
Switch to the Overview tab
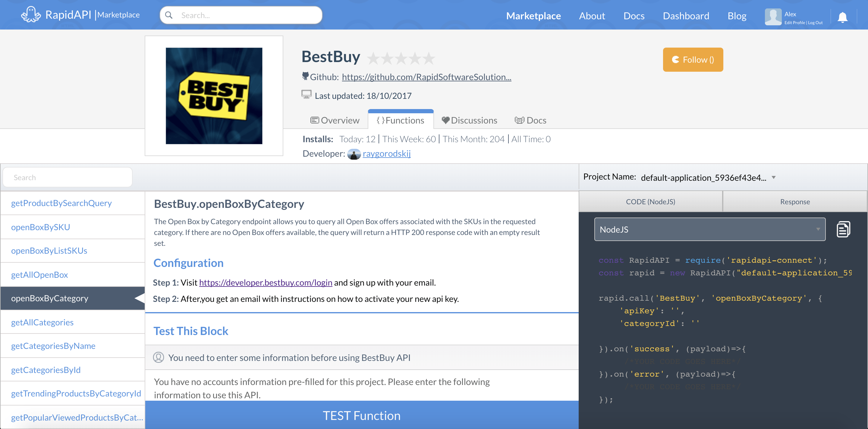pos(335,120)
